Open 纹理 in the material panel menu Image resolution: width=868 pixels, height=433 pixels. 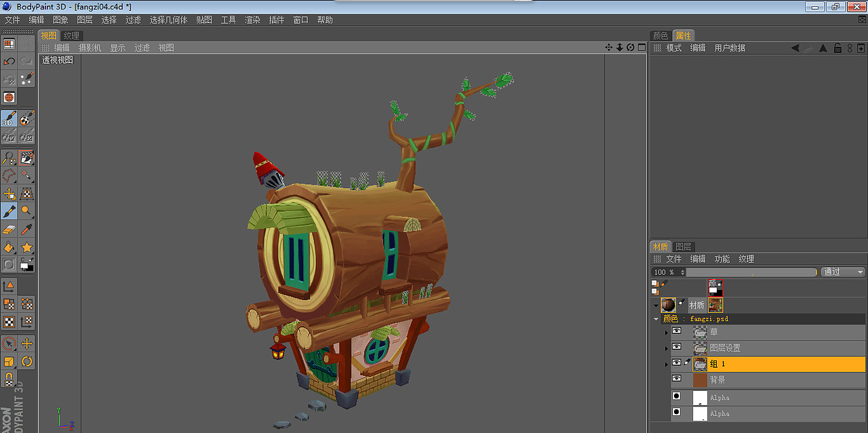[746, 259]
